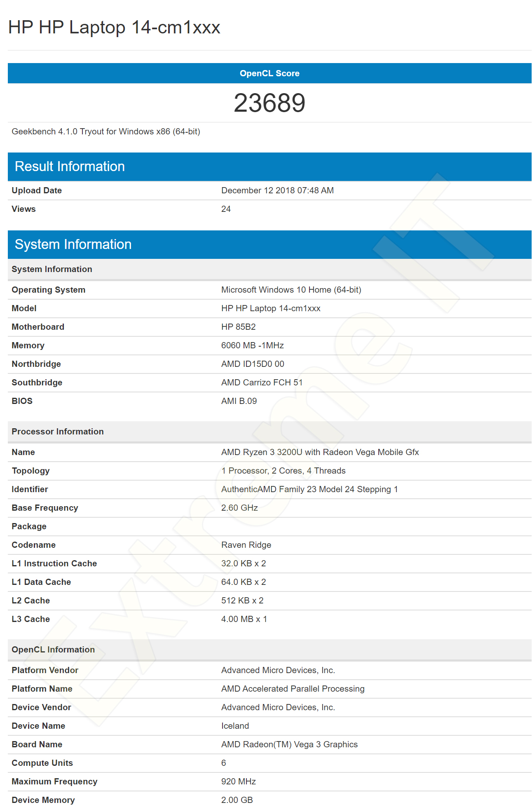
Task: Click the Southbridge value AMD Carrizo FCH 51
Action: (262, 383)
